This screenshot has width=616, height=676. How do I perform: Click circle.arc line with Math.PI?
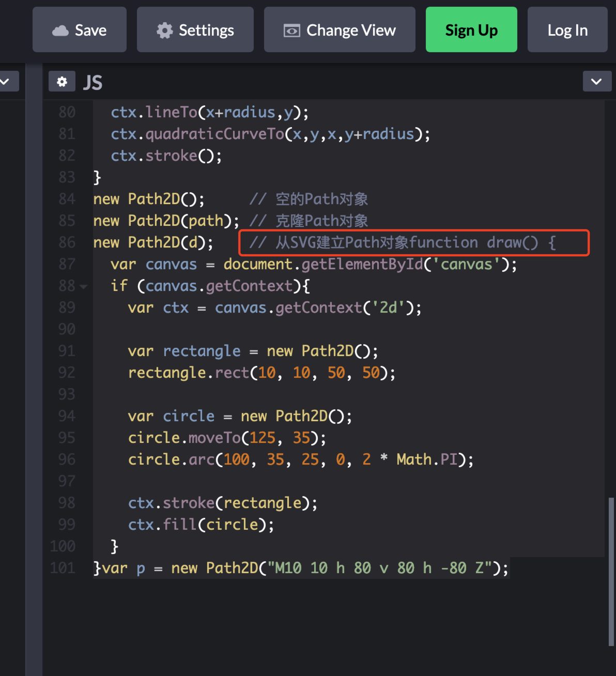(301, 459)
